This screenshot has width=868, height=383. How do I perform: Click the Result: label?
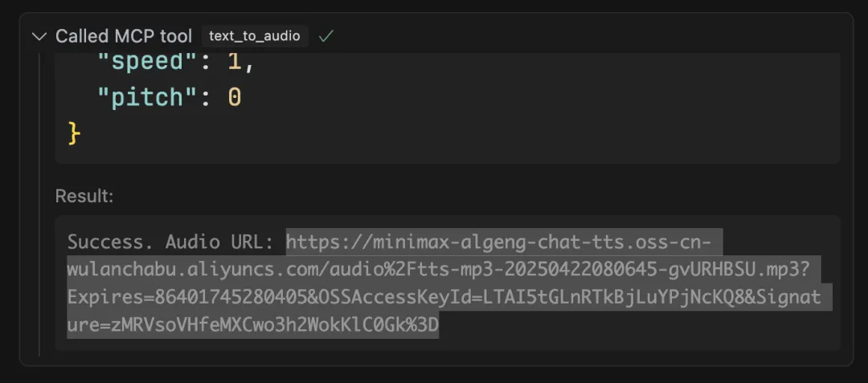84,196
